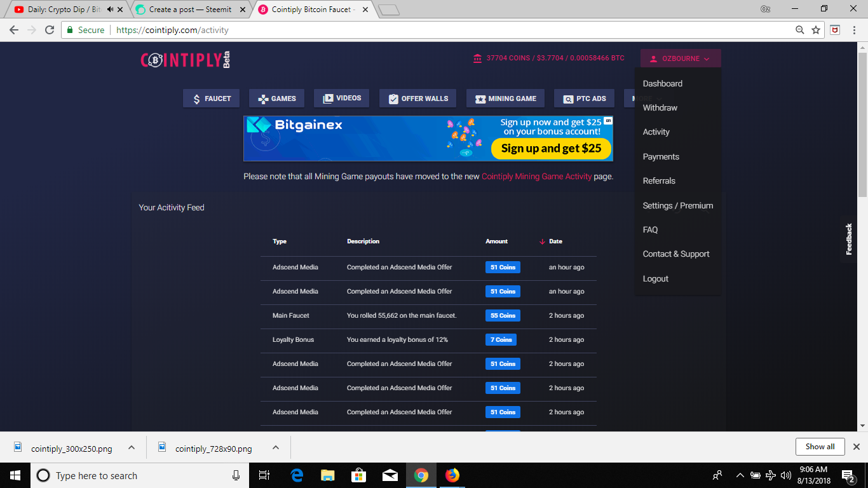Bookmark this page with star icon
Viewport: 868px width, 488px height.
(x=816, y=30)
